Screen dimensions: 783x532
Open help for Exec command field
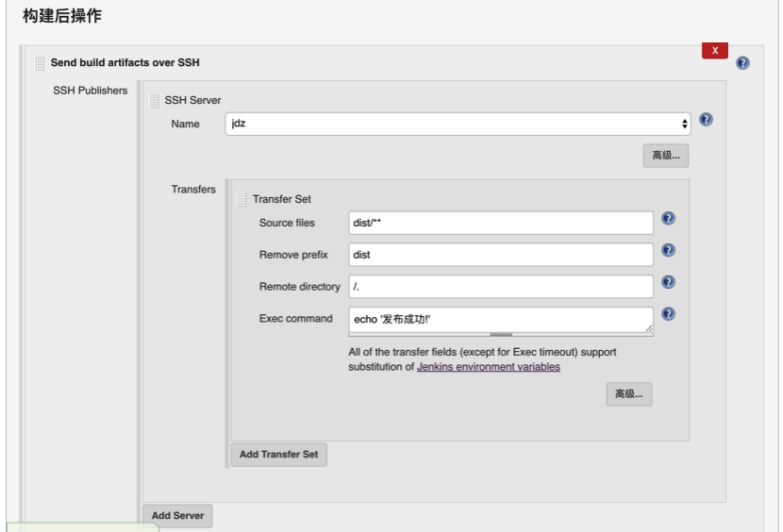pos(668,314)
